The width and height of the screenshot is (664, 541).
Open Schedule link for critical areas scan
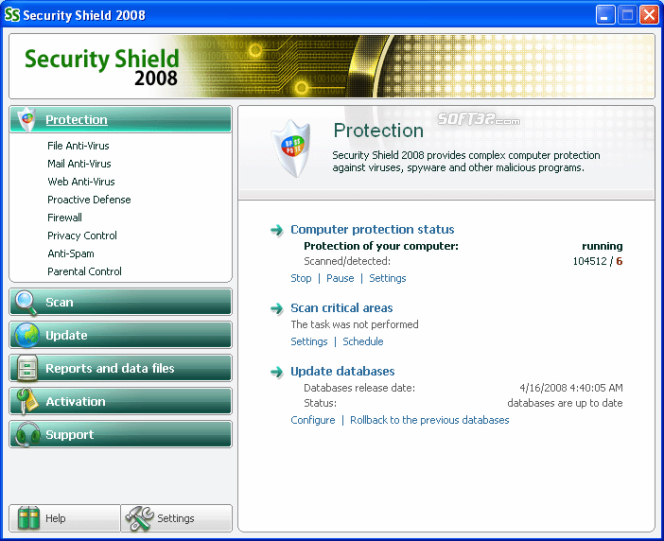click(363, 341)
